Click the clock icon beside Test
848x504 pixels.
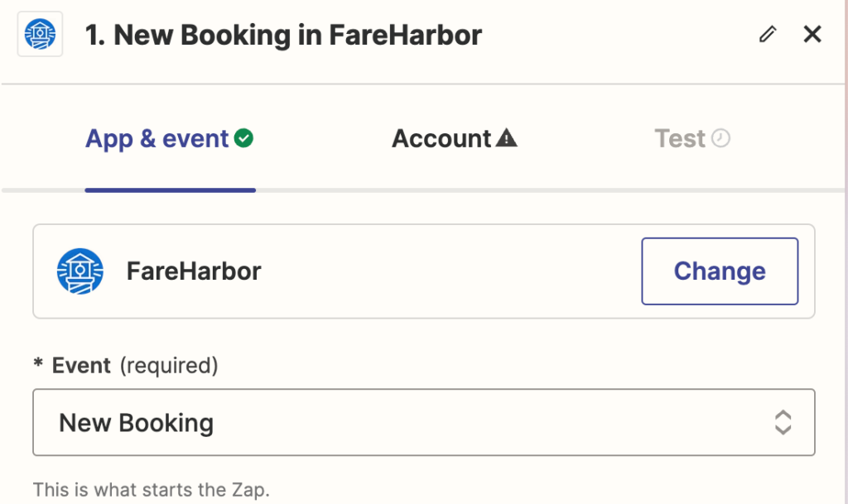(720, 138)
